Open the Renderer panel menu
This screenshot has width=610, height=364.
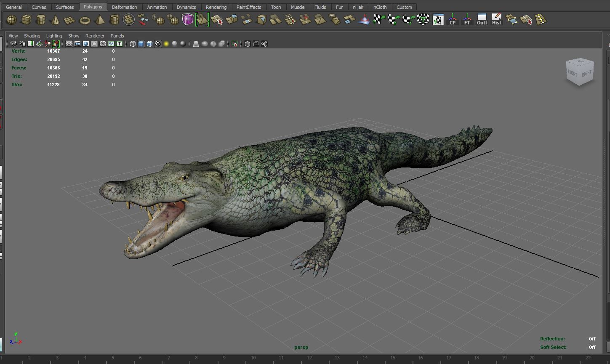point(95,36)
